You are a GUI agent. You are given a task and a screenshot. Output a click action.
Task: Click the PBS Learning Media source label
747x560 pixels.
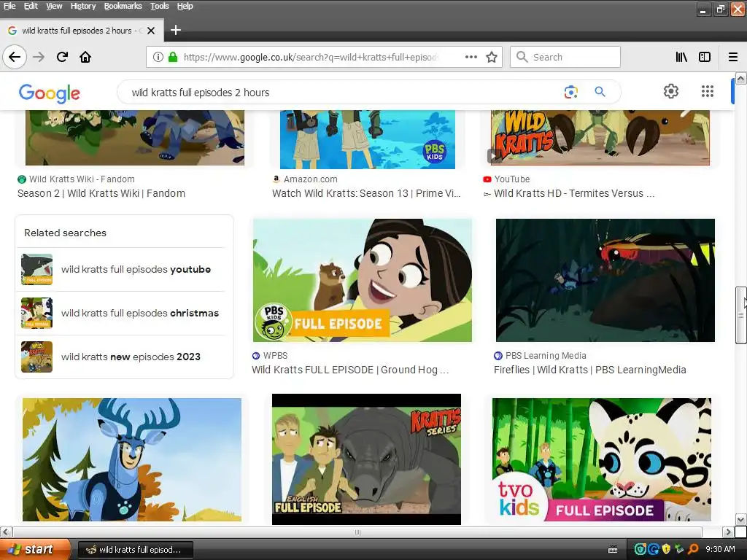(x=546, y=356)
